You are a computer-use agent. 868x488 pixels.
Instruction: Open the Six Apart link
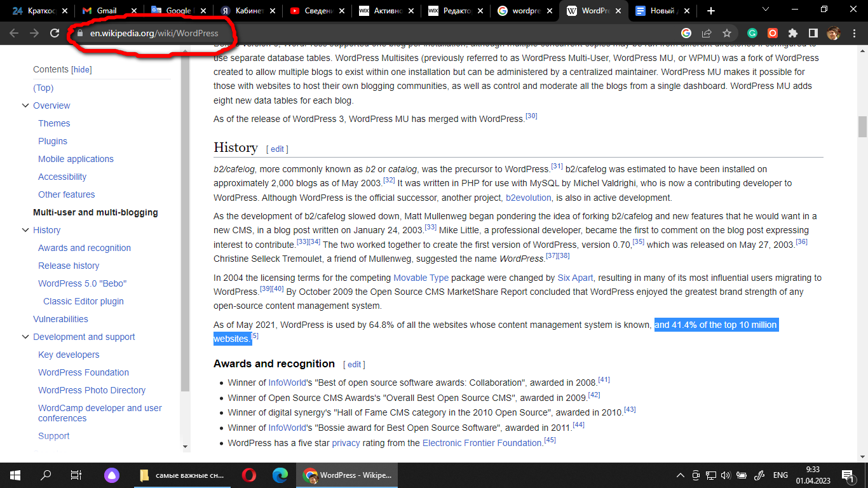click(575, 278)
